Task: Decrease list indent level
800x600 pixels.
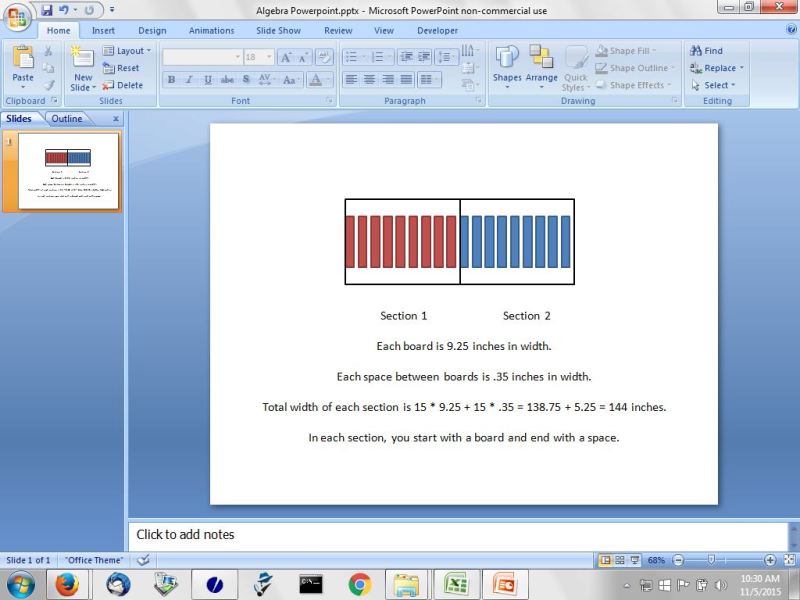Action: [407, 57]
